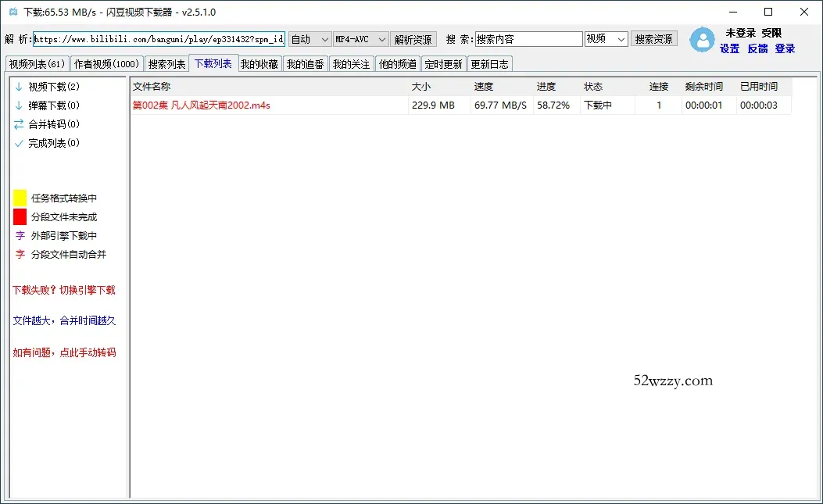Click the red 分段文件未完成 color swatch
823x504 pixels.
point(20,216)
